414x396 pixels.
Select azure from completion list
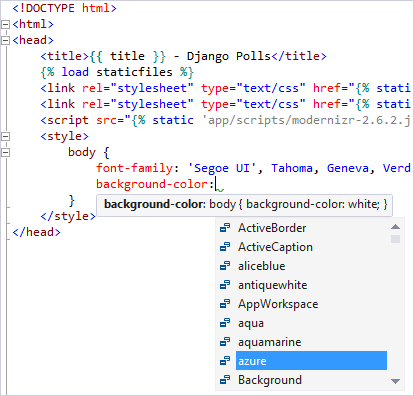coord(311,361)
